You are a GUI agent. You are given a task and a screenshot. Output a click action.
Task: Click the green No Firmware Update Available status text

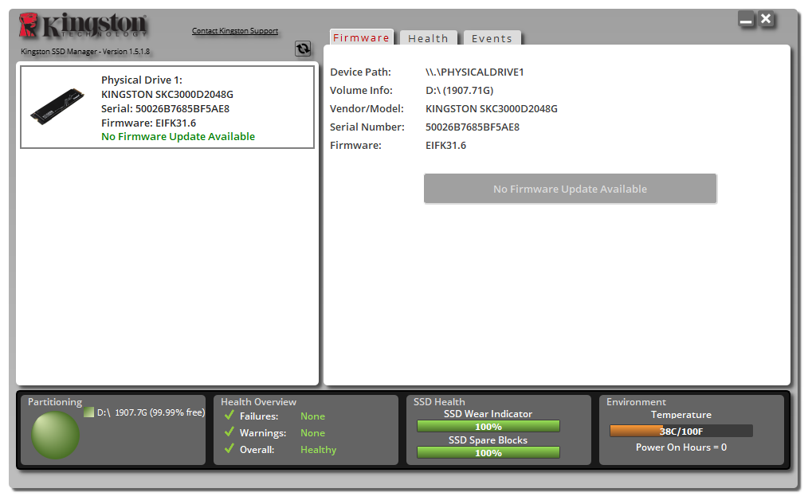[x=178, y=137]
